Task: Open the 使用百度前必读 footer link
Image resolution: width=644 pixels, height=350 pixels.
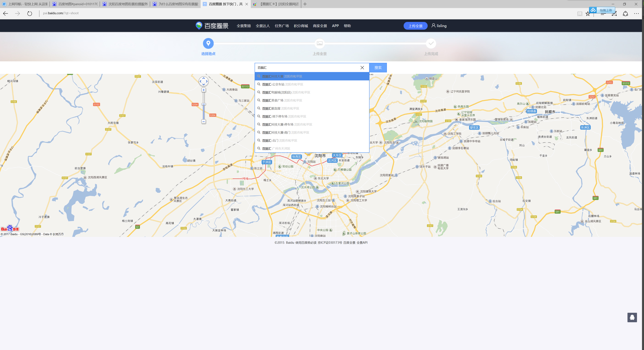Action: [x=306, y=243]
